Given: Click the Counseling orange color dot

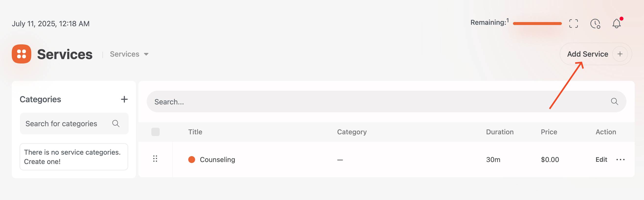Looking at the screenshot, I should [x=191, y=159].
